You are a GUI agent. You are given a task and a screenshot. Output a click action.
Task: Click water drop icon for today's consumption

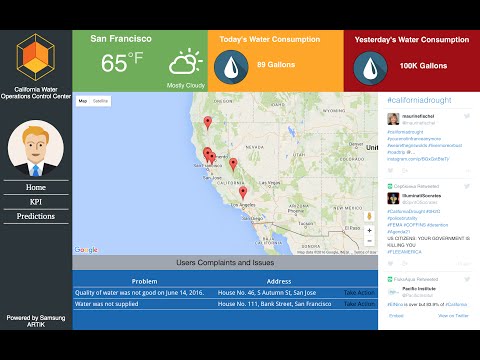click(x=231, y=67)
